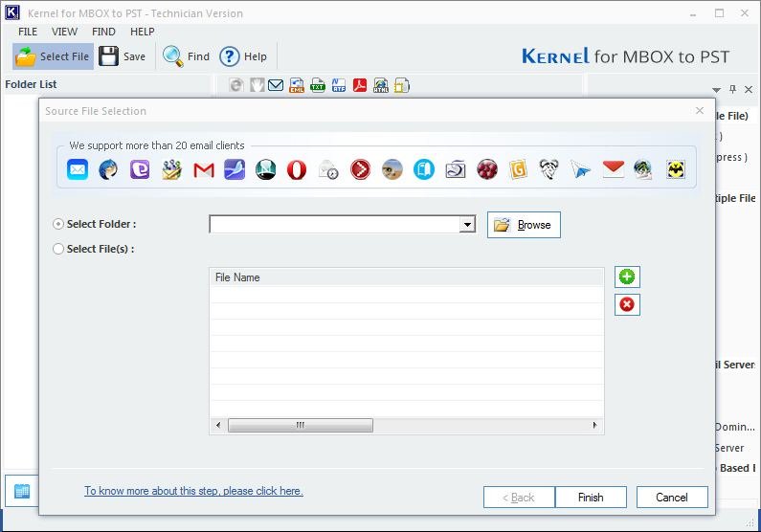Click the eye photo client icon

pyautogui.click(x=392, y=170)
